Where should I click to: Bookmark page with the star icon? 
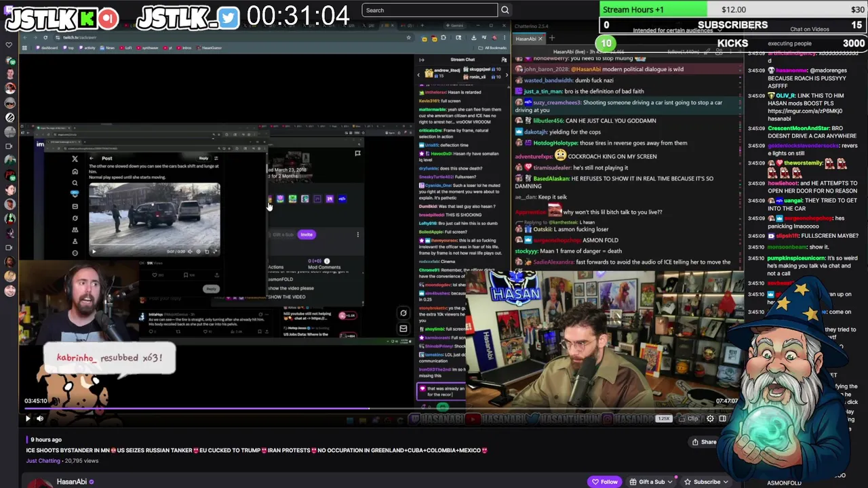coord(409,37)
